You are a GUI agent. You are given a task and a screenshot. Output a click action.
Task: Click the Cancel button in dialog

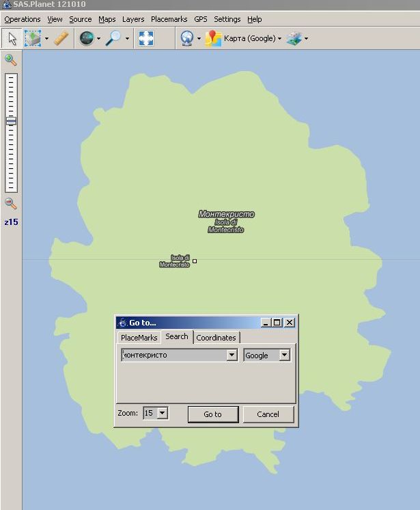pyautogui.click(x=268, y=414)
